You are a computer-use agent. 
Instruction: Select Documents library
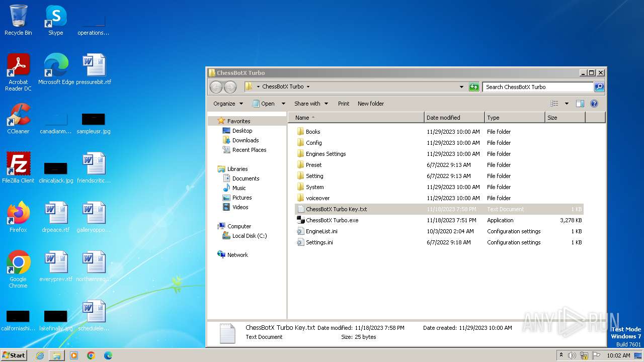(246, 178)
